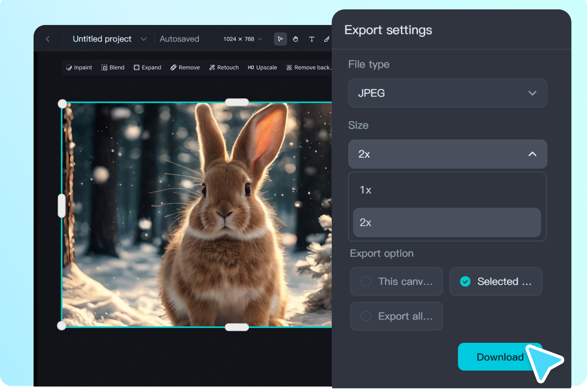Select the Text tool
This screenshot has width=587, height=392.
click(x=311, y=39)
